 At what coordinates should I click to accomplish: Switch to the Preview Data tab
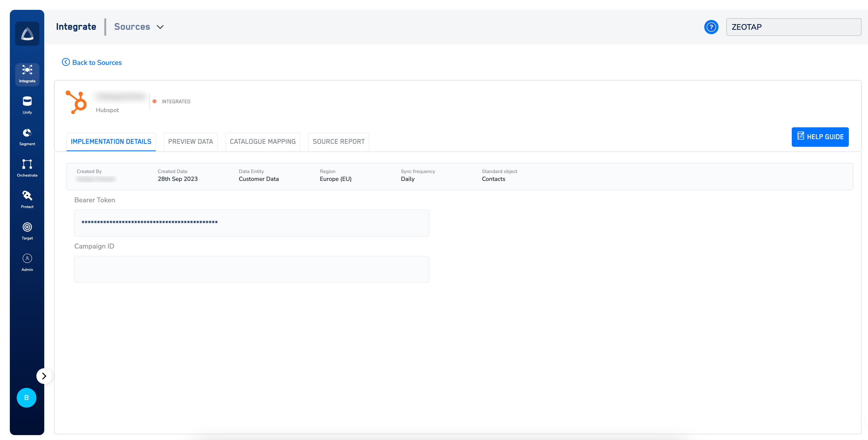[190, 142]
